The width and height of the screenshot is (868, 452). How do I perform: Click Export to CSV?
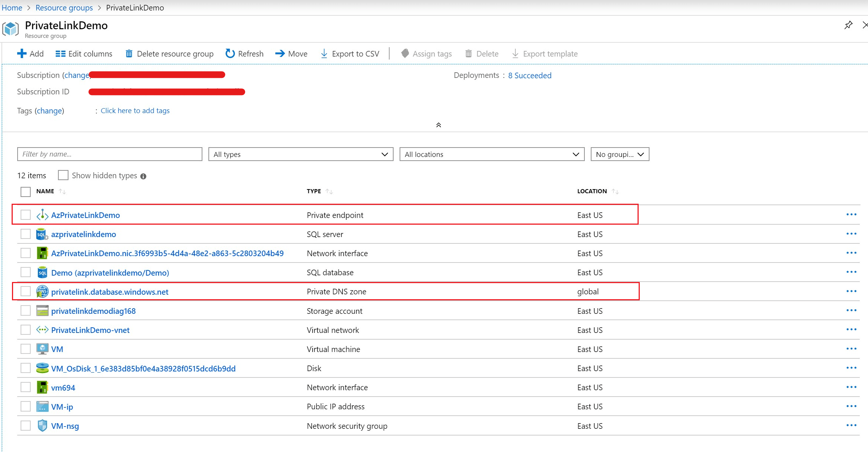click(x=350, y=54)
